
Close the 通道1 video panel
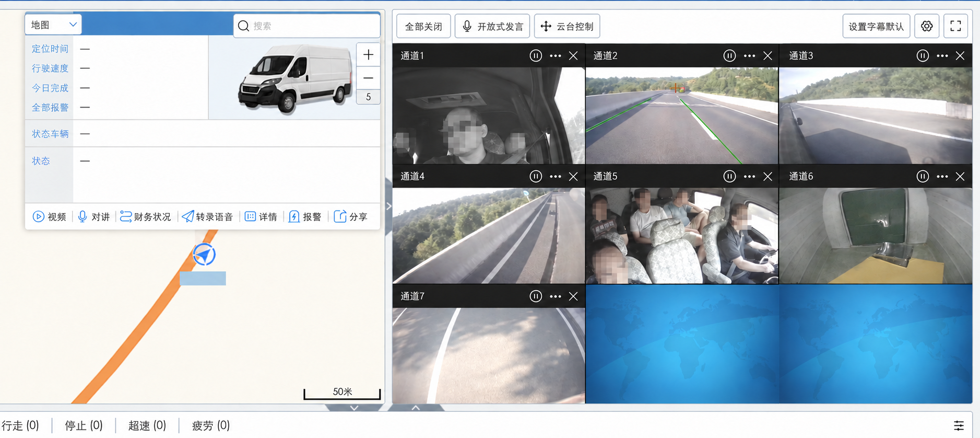(x=573, y=55)
